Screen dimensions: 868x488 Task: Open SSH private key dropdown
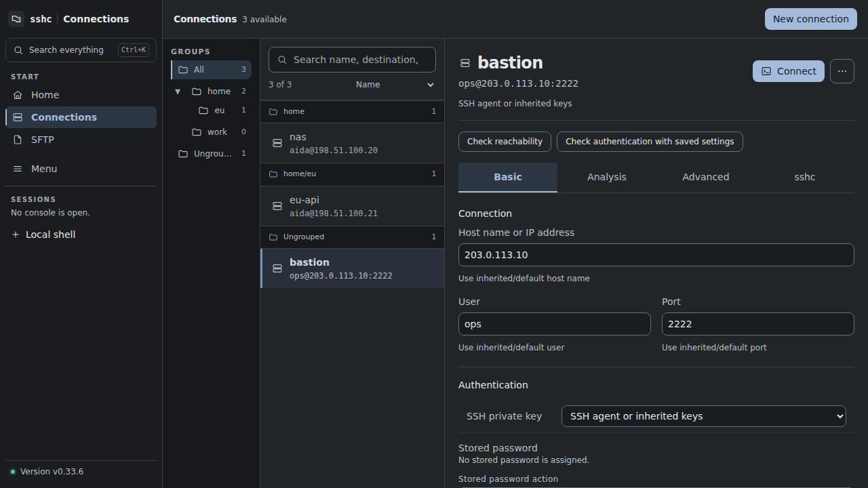(704, 416)
